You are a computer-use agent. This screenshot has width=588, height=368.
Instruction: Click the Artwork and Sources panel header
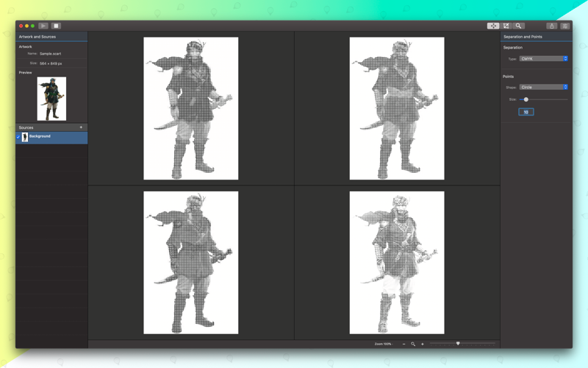click(51, 37)
